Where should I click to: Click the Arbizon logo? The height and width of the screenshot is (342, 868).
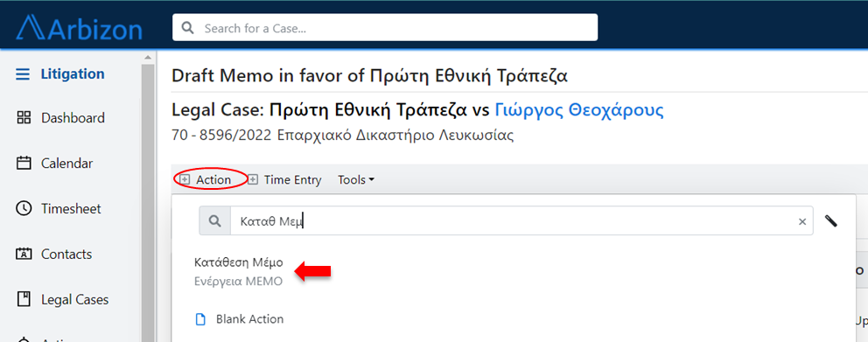click(79, 28)
